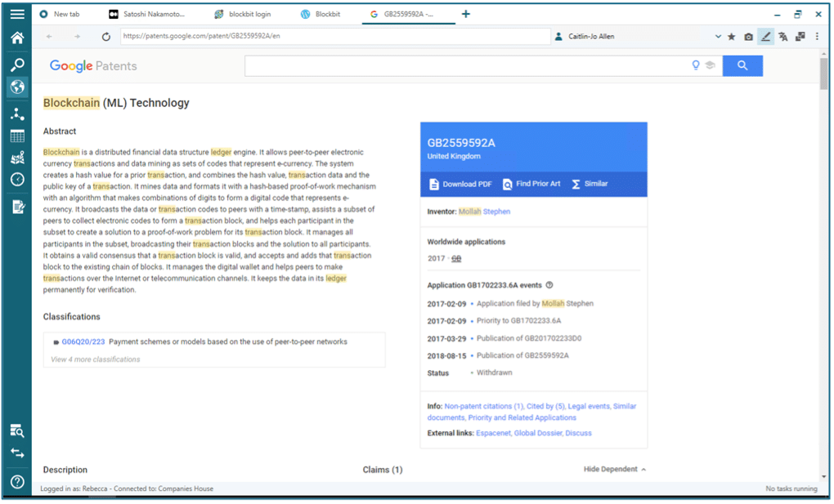Open the table grid view in sidebar
Image resolution: width=834 pixels, height=504 pixels.
[17, 136]
